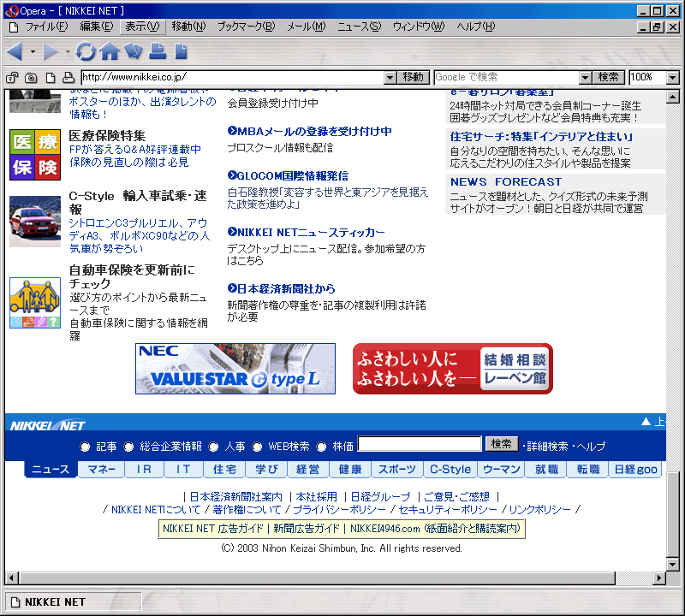
Task: Go back with the blue Back arrow
Action: 15,52
